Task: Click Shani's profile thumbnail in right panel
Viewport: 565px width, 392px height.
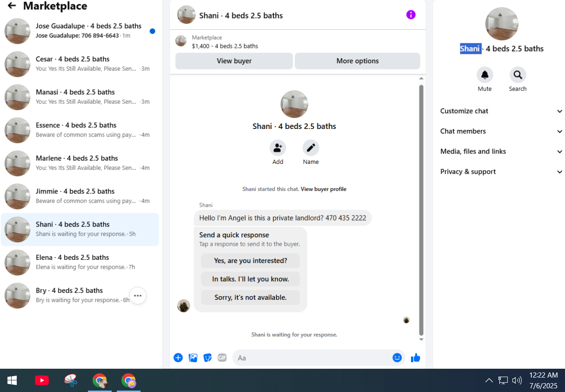Action: 502,24
